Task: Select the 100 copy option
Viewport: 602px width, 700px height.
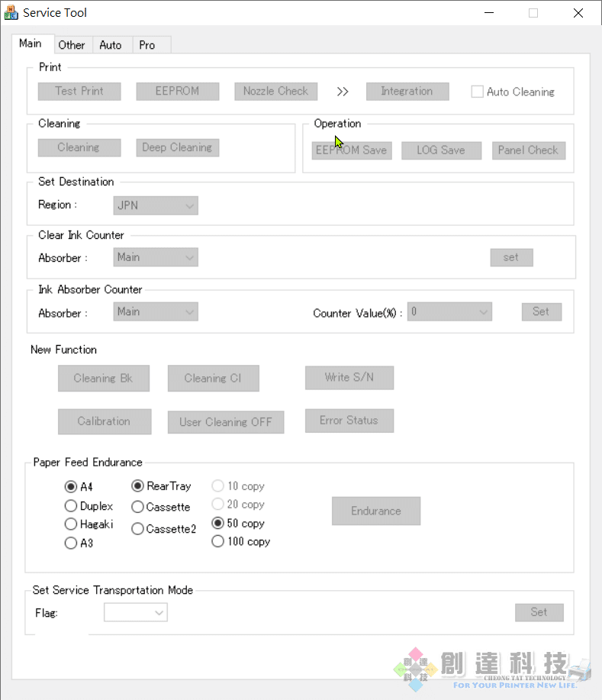Action: tap(218, 542)
